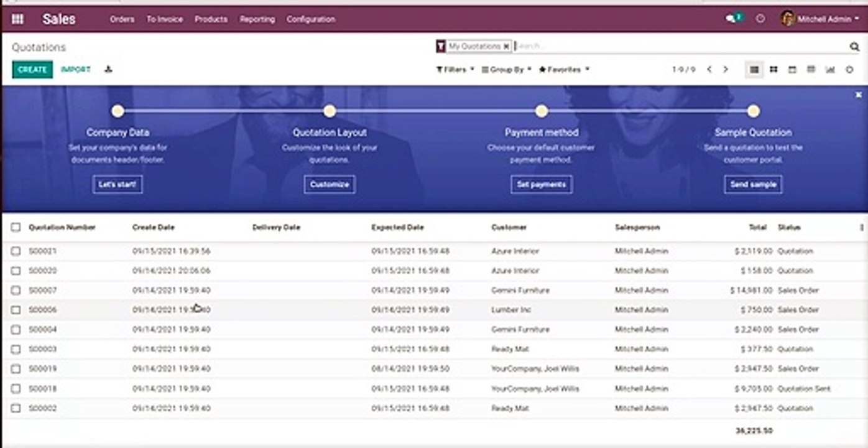This screenshot has height=448, width=868.
Task: Check the box for S00006
Action: pos(16,310)
